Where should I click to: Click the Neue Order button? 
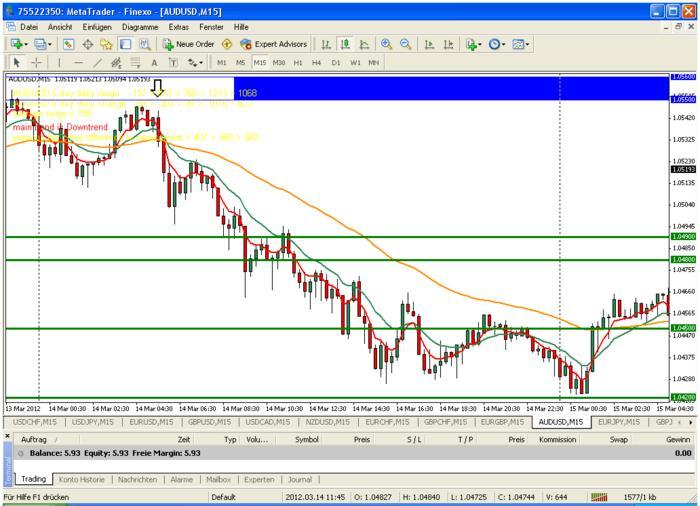click(x=188, y=44)
